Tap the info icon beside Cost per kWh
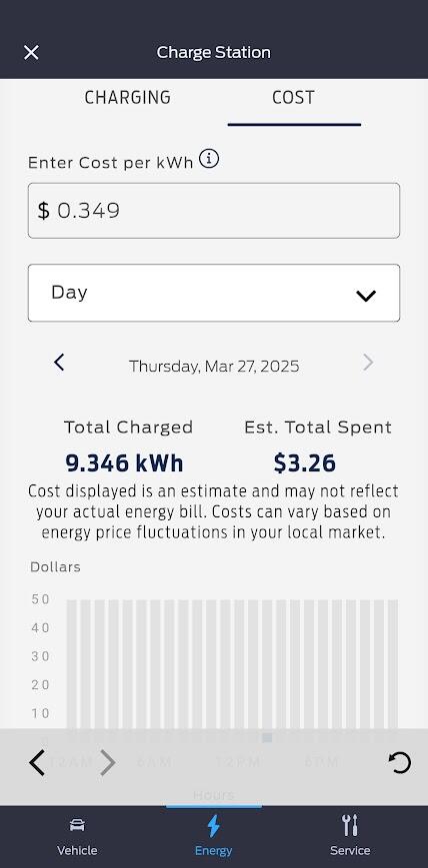Image resolution: width=428 pixels, height=868 pixels. (x=209, y=159)
